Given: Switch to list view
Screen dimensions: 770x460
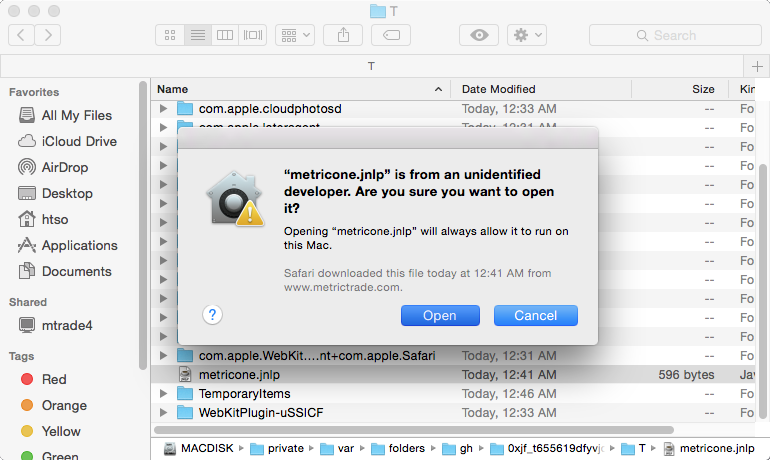Looking at the screenshot, I should [198, 35].
